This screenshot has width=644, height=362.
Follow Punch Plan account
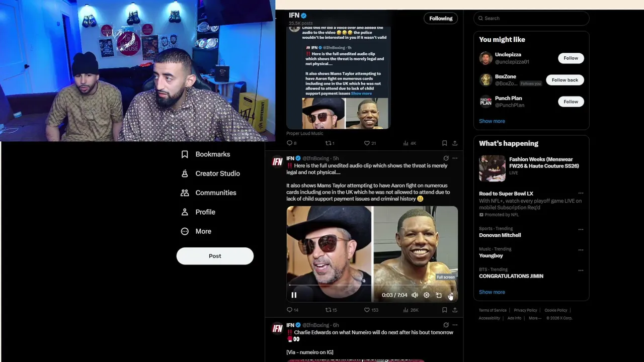point(571,102)
